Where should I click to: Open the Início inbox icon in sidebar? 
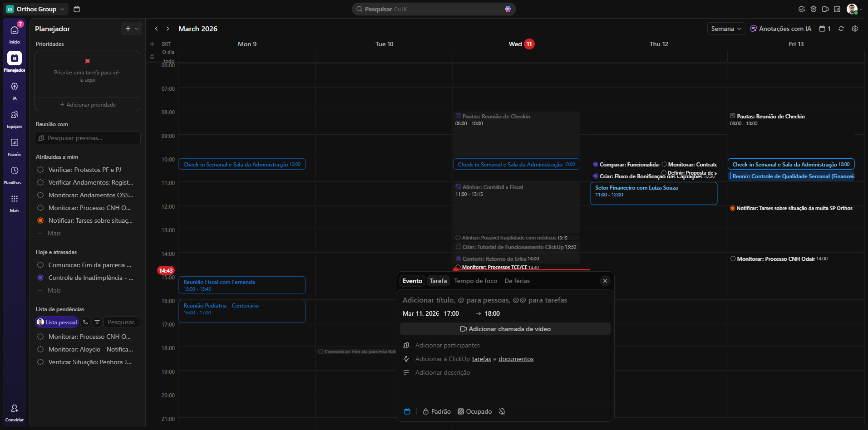(15, 30)
